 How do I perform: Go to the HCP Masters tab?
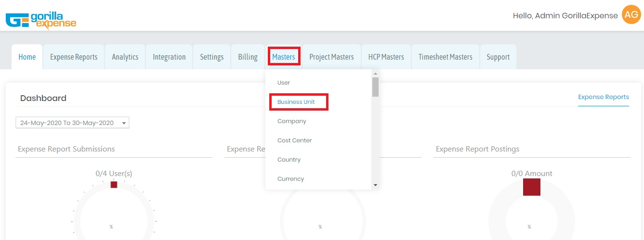(386, 57)
